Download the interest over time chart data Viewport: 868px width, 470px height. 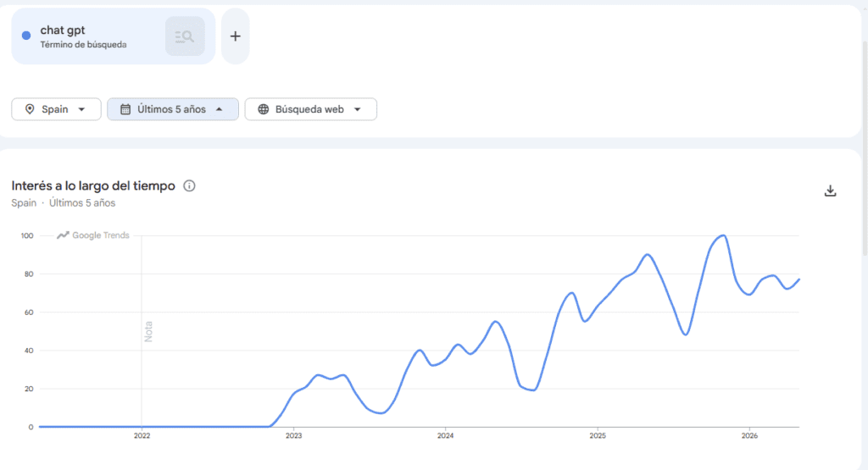click(830, 191)
